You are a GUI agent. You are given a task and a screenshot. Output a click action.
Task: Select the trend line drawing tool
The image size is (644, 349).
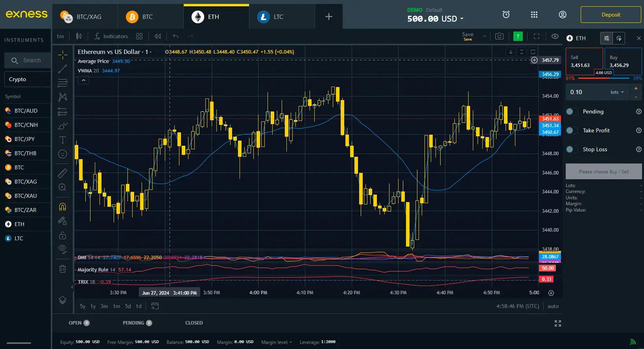(x=63, y=69)
